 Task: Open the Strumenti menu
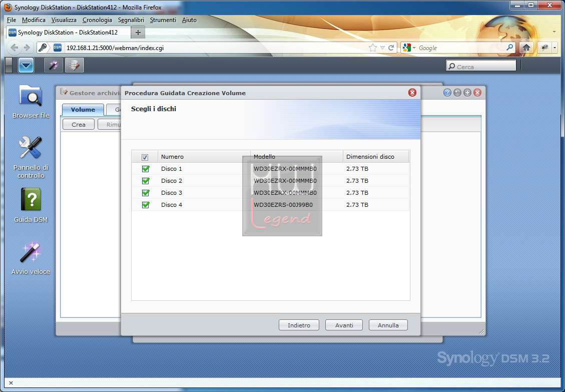point(163,20)
